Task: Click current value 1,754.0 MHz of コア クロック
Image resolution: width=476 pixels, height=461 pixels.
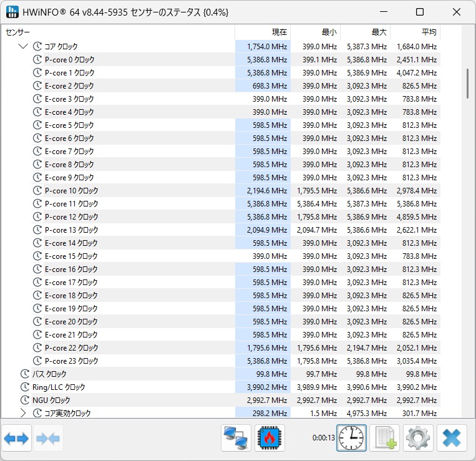Action: click(267, 46)
